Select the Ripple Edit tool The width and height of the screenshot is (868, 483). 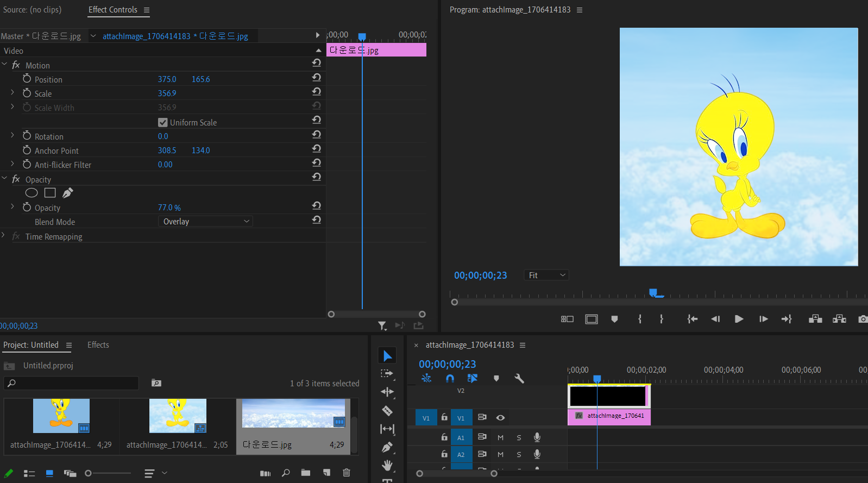click(387, 392)
